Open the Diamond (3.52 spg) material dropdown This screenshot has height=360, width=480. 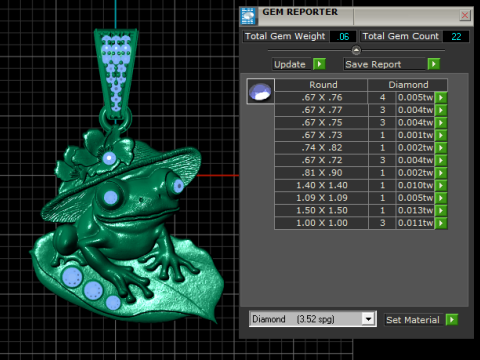pyautogui.click(x=368, y=319)
